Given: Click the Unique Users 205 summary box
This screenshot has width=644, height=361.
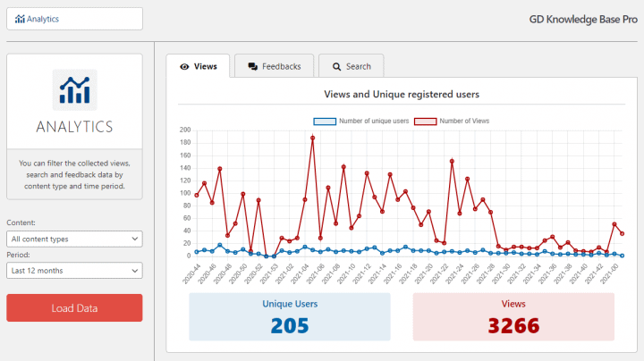Looking at the screenshot, I should pyautogui.click(x=290, y=316).
